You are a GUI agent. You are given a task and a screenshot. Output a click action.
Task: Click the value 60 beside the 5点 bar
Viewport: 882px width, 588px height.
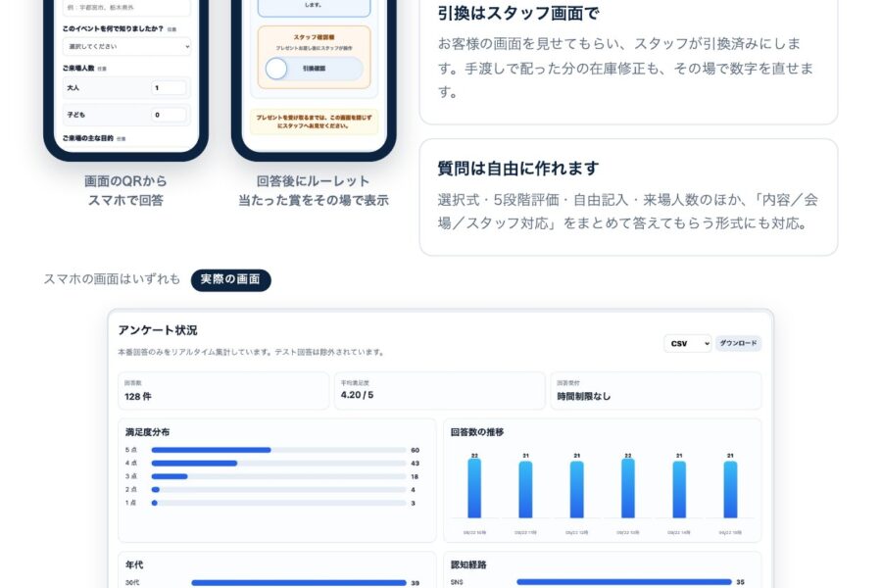[x=416, y=450]
